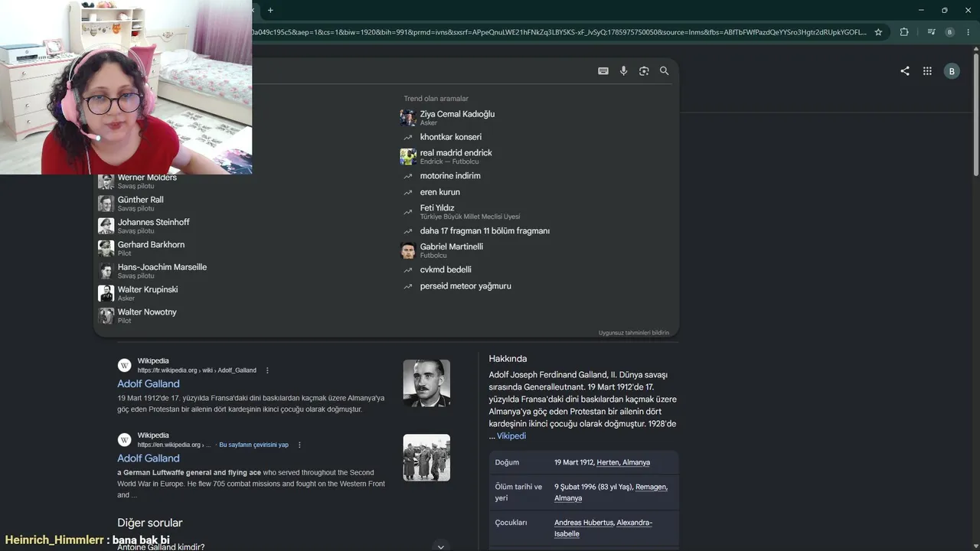Click 'Bu sayfanın çevirisini yap' link

(x=254, y=445)
